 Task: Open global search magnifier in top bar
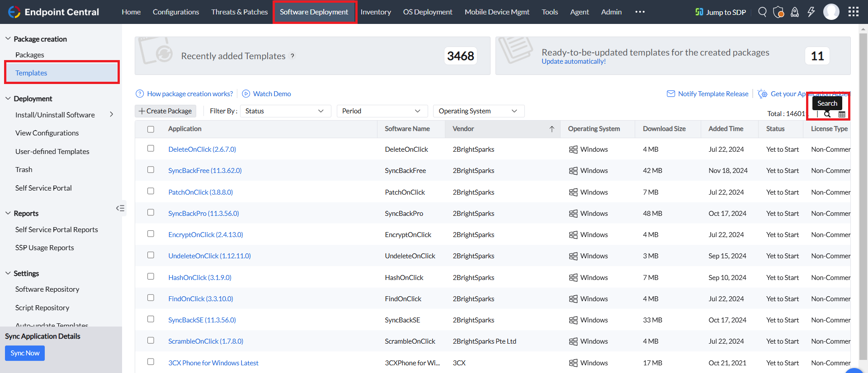tap(762, 12)
